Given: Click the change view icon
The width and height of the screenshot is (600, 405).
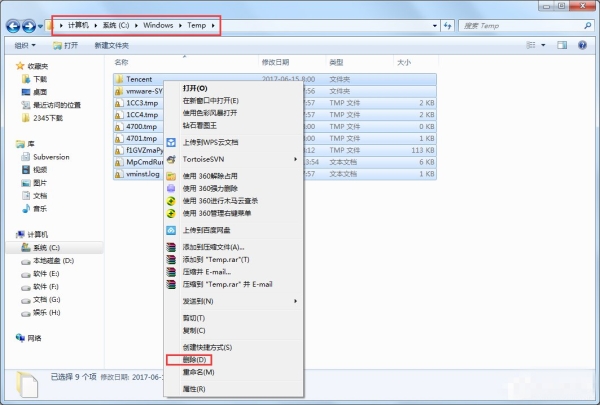Looking at the screenshot, I should [x=531, y=45].
